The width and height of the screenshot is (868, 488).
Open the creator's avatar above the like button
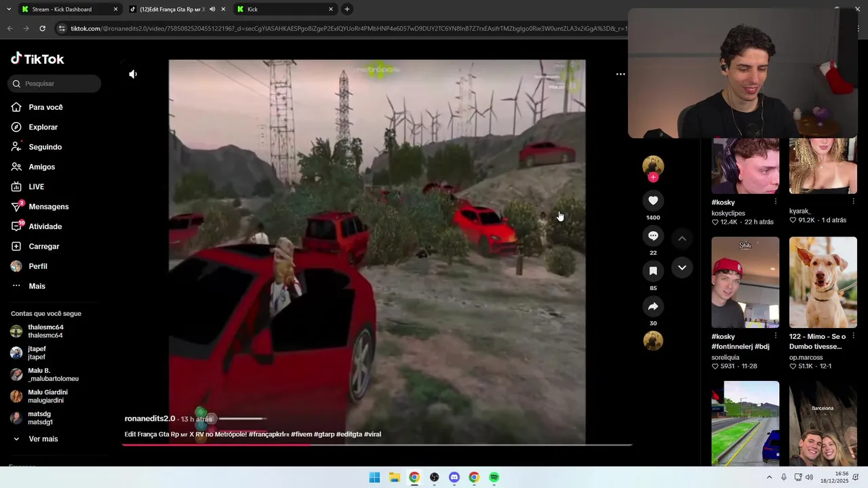click(x=653, y=165)
